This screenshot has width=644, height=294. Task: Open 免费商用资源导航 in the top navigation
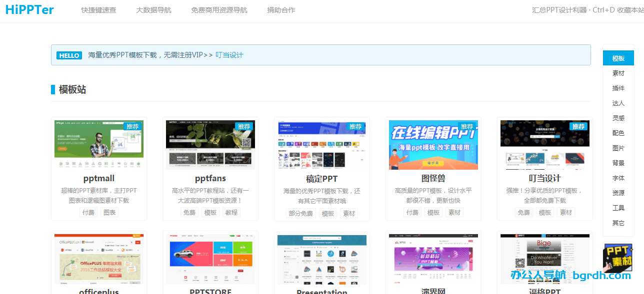click(x=218, y=9)
